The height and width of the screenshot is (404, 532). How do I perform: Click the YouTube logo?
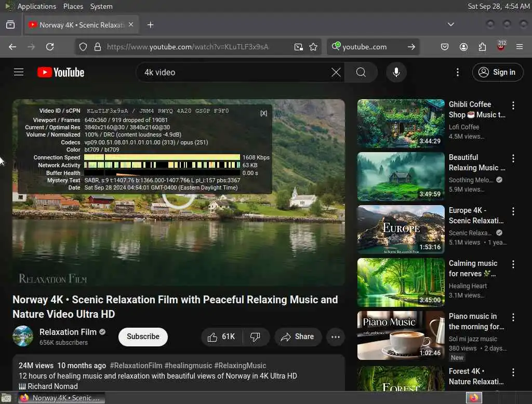pos(61,72)
